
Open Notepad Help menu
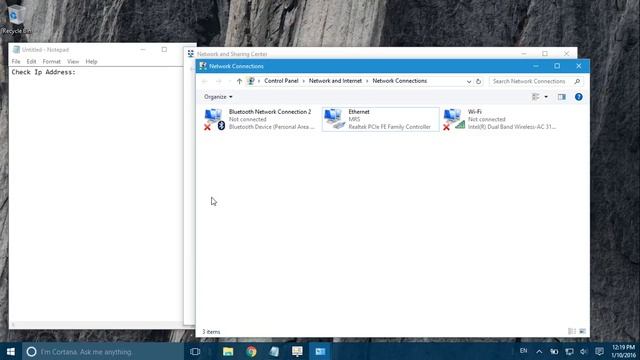(91, 62)
